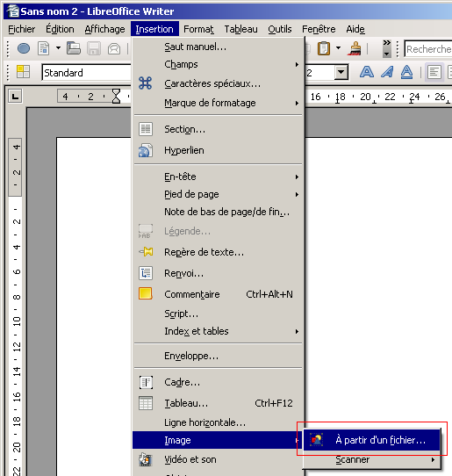Open the Affichage menu

(104, 29)
